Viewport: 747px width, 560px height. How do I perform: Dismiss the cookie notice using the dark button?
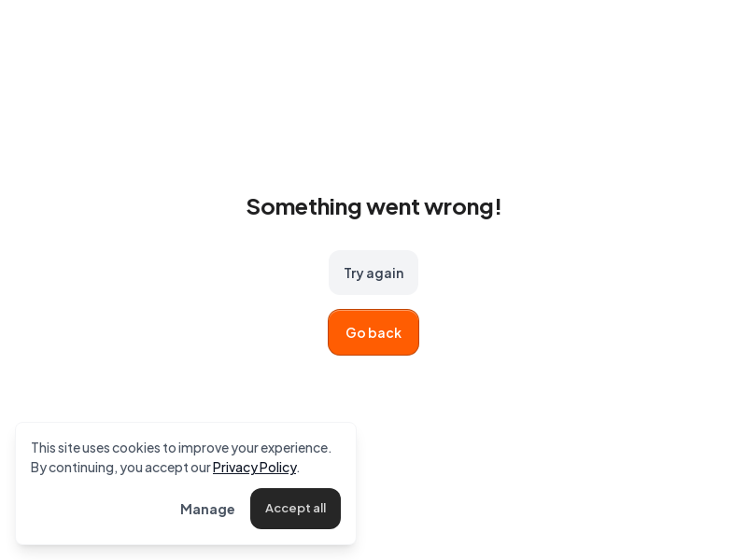[295, 509]
